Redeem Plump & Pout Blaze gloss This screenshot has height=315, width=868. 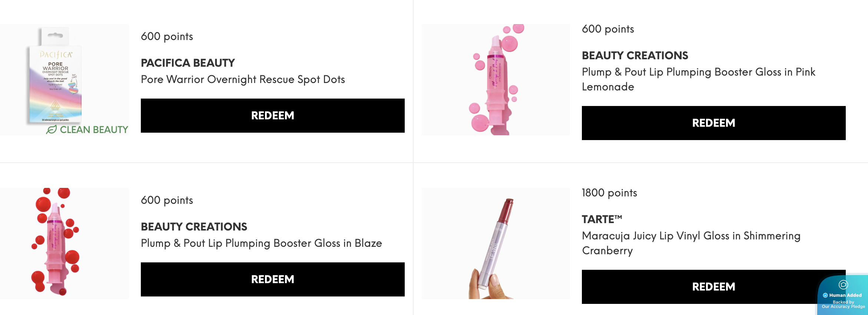pyautogui.click(x=272, y=279)
